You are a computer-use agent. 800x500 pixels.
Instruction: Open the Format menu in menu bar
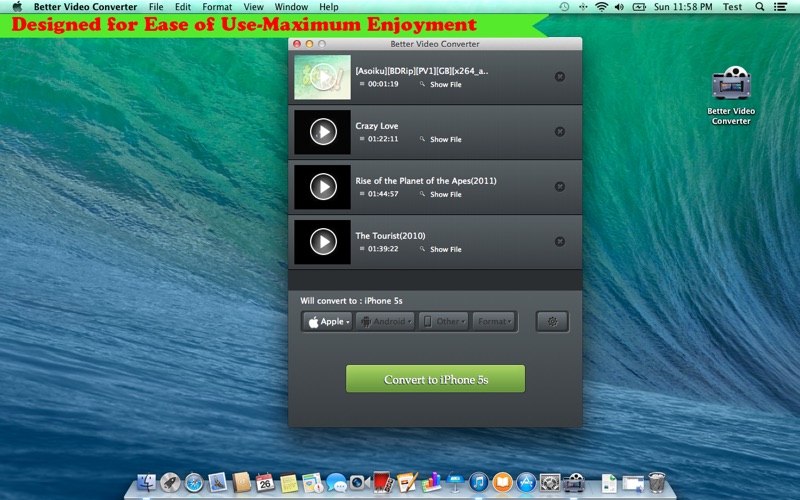tap(217, 7)
